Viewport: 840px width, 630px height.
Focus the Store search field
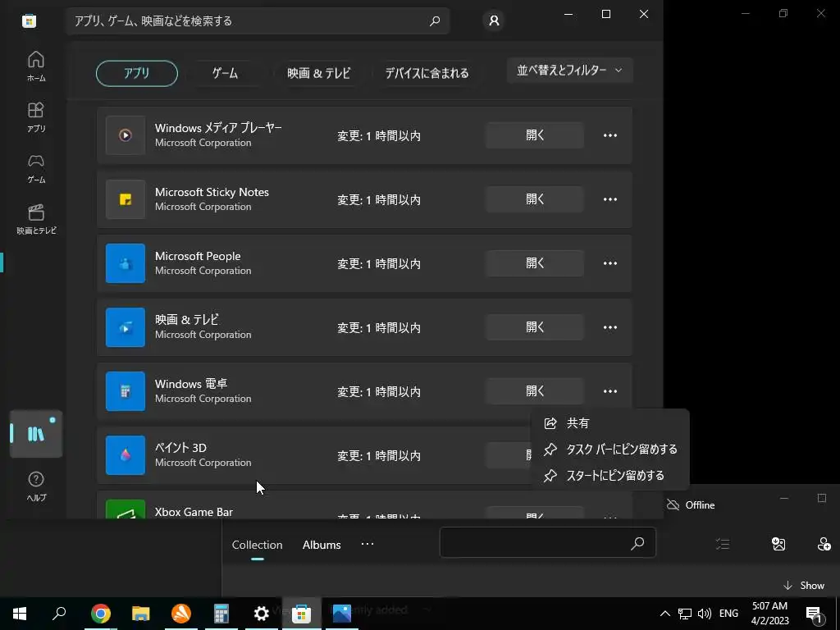pyautogui.click(x=258, y=21)
